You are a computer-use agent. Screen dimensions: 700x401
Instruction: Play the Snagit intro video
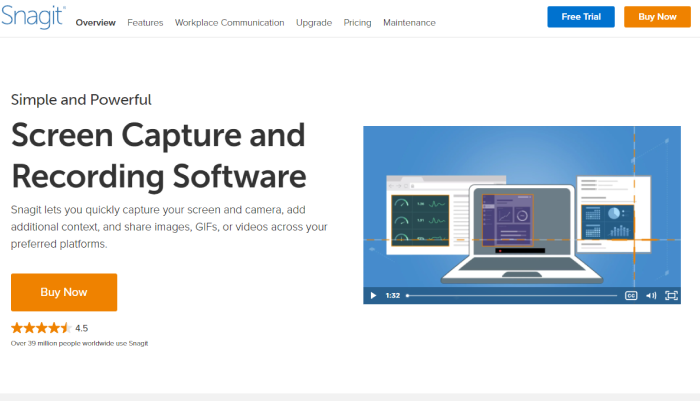(x=373, y=296)
